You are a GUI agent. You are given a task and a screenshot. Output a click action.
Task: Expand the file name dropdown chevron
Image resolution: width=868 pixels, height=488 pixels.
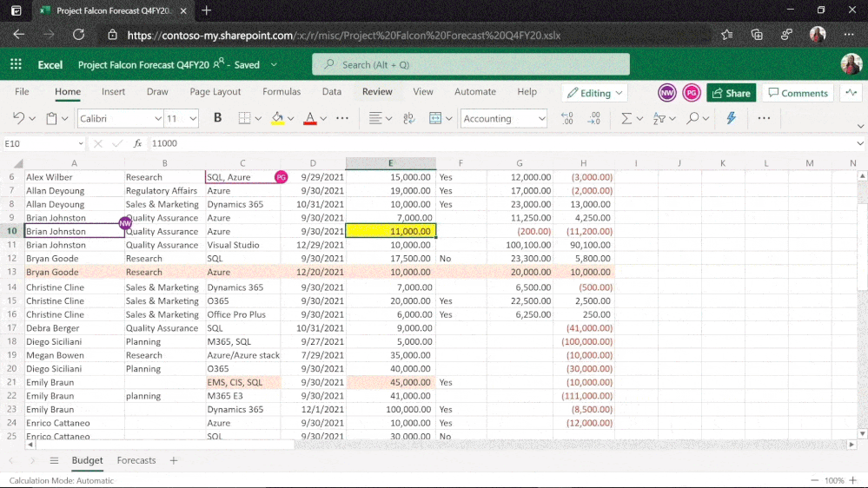[274, 65]
